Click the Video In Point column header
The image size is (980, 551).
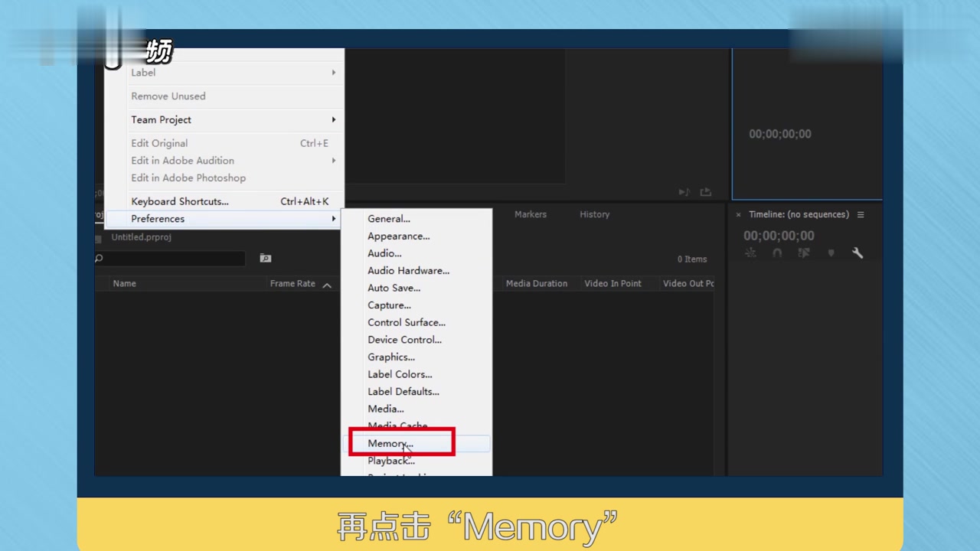tap(613, 284)
